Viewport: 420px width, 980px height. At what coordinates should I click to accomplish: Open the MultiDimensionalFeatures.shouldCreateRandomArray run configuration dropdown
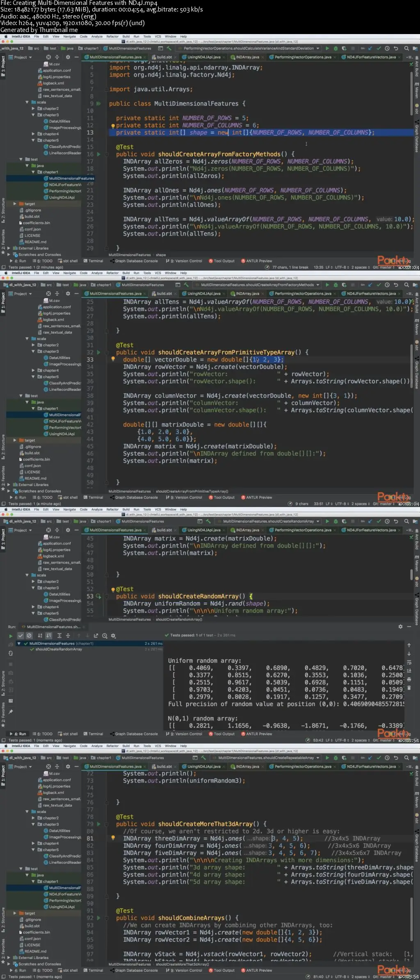tap(268, 521)
